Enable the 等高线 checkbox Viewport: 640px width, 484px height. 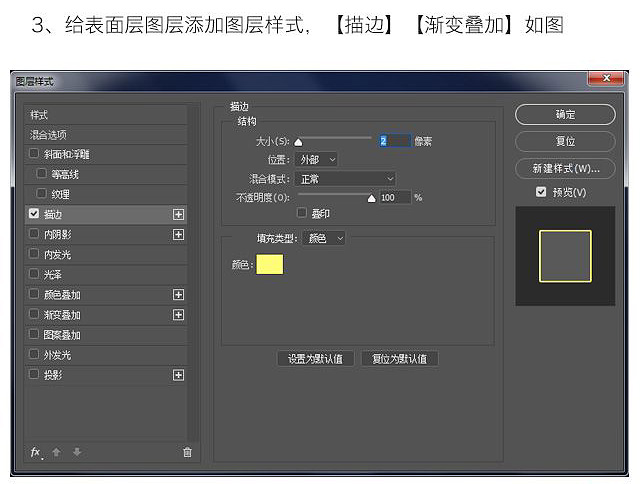pyautogui.click(x=41, y=173)
